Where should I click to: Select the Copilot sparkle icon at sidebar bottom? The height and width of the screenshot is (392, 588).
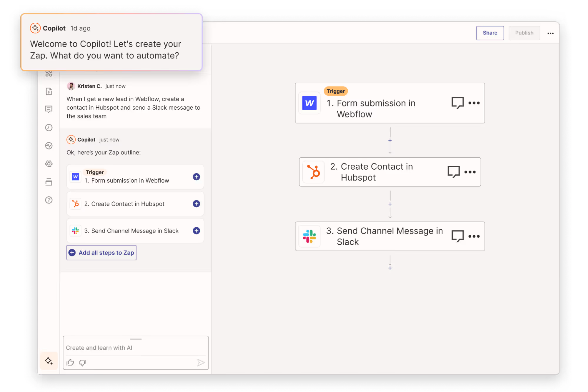[x=49, y=361]
